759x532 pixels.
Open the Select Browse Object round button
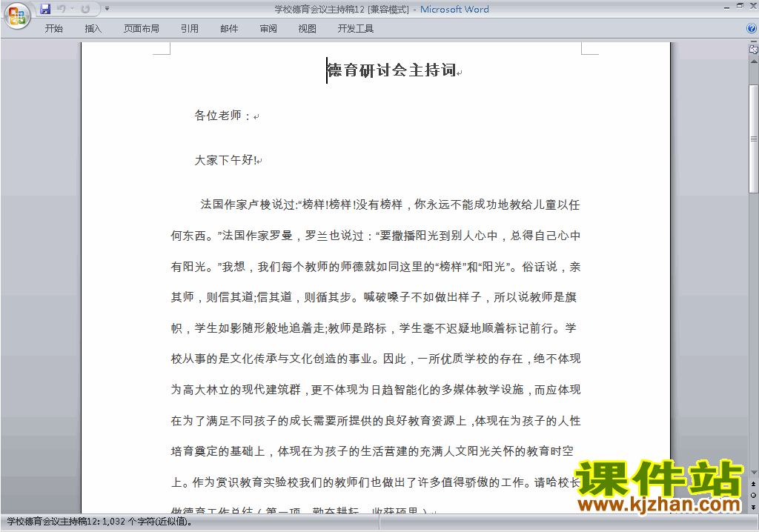tap(754, 495)
